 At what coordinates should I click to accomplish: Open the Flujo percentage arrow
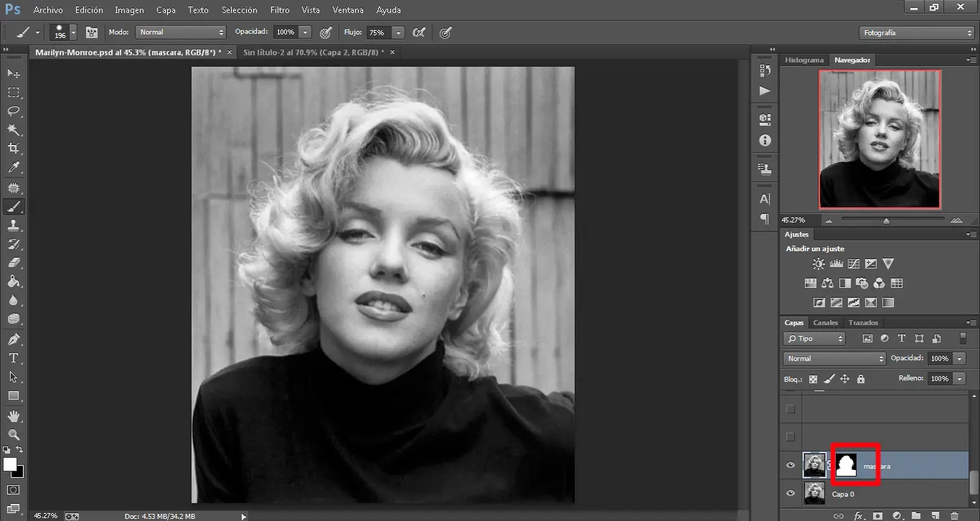[x=398, y=32]
